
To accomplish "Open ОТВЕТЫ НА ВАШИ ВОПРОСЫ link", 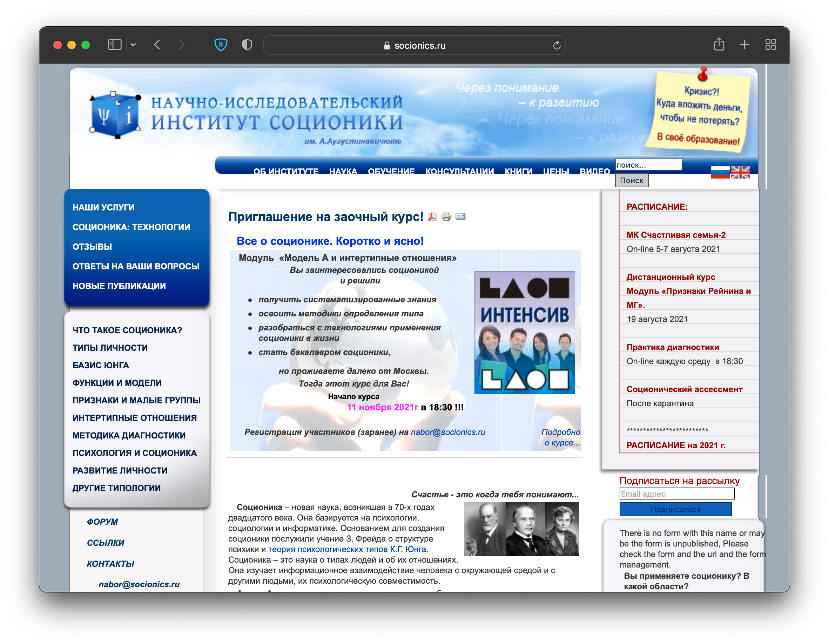I will [x=136, y=266].
